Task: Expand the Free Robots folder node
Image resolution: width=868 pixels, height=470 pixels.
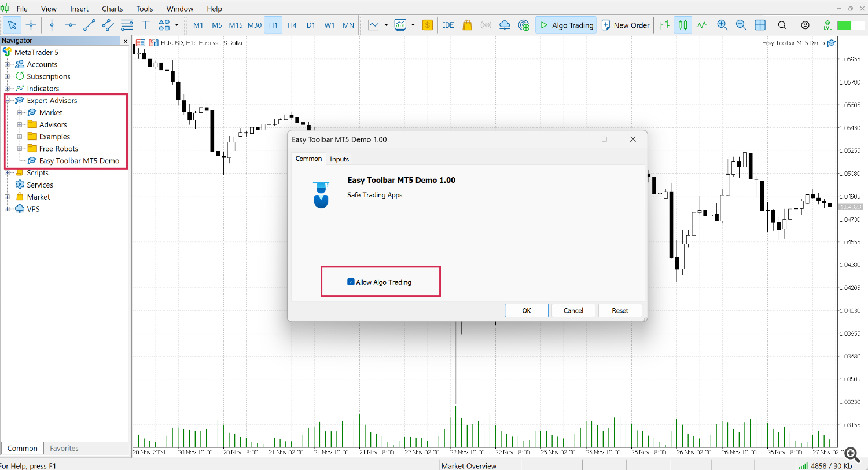Action: pos(20,149)
